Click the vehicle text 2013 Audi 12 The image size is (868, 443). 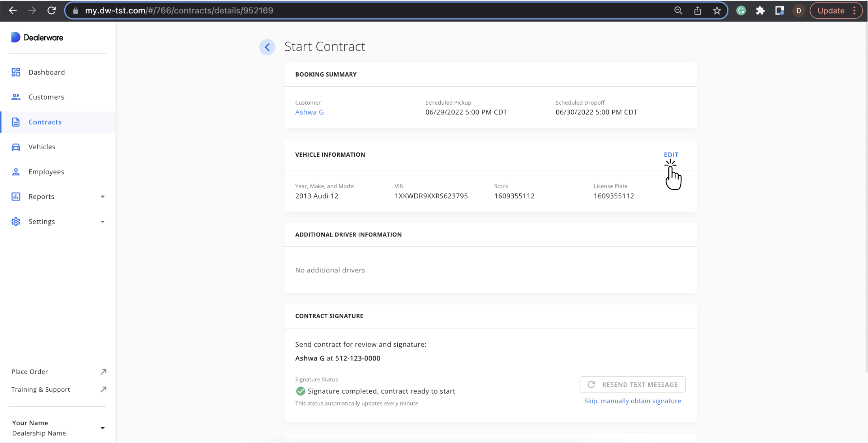(317, 196)
